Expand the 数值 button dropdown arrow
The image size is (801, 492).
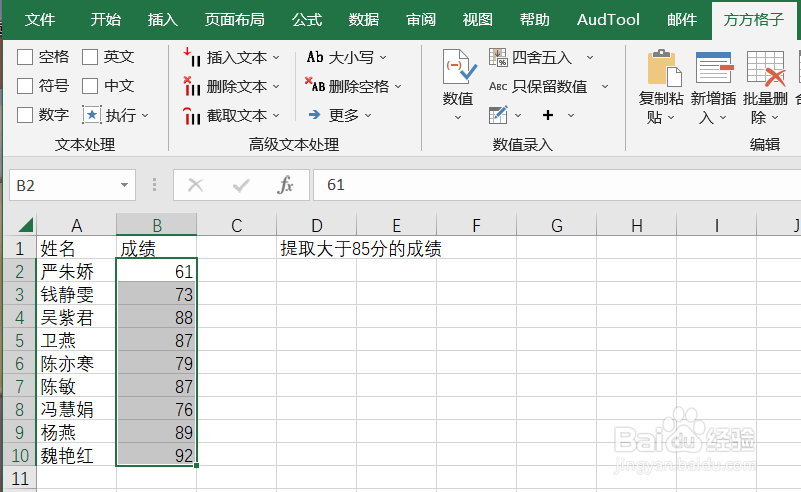click(458, 118)
